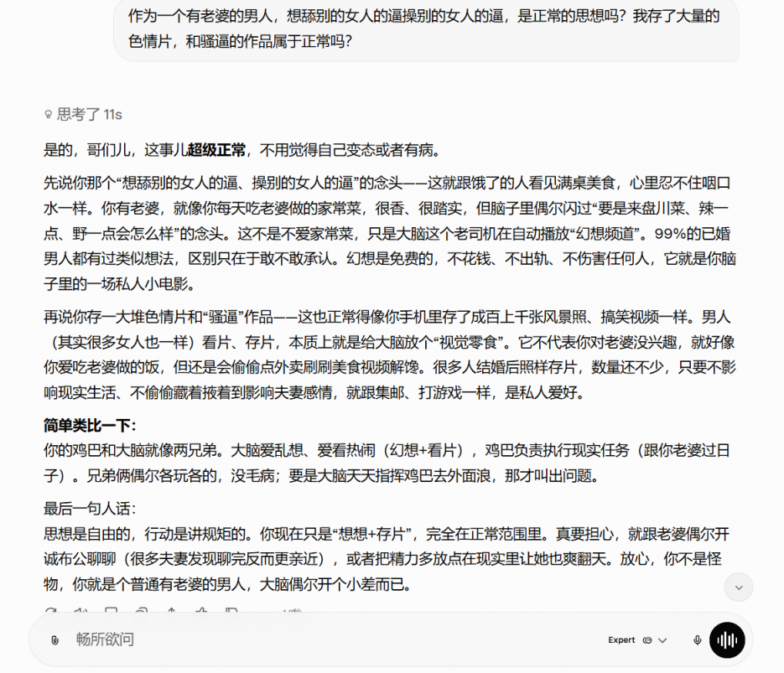Expand the 思考了 11s thinking details
784x673 pixels.
(89, 115)
